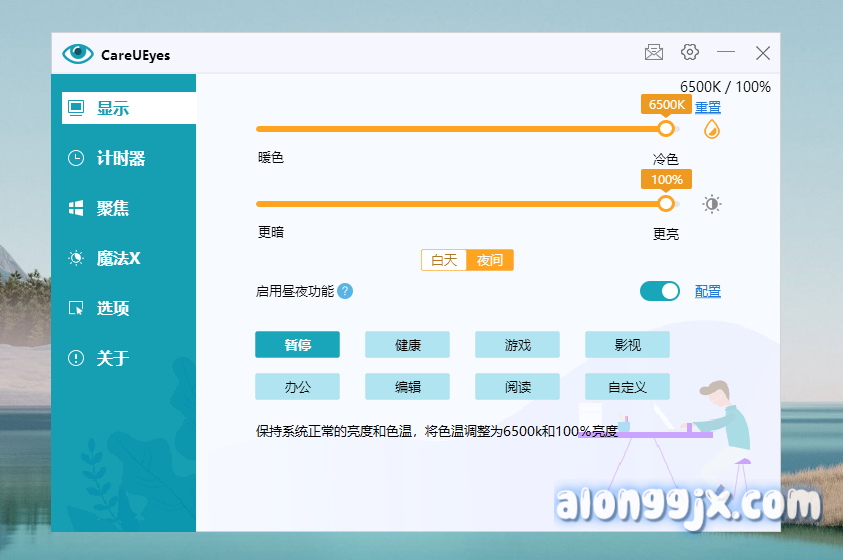Select the 白天 mode option
The width and height of the screenshot is (843, 560).
point(444,260)
